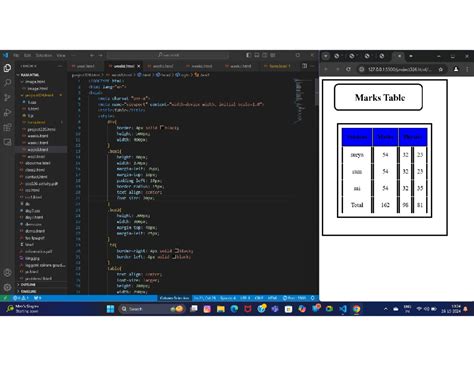Expand the TIMELINE section
474x366 pixels.
(x=28, y=291)
